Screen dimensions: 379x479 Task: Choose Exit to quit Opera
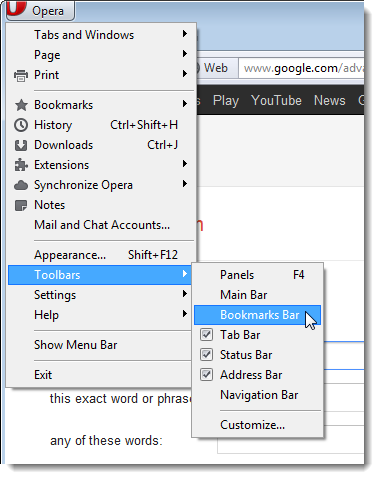[x=101, y=375]
